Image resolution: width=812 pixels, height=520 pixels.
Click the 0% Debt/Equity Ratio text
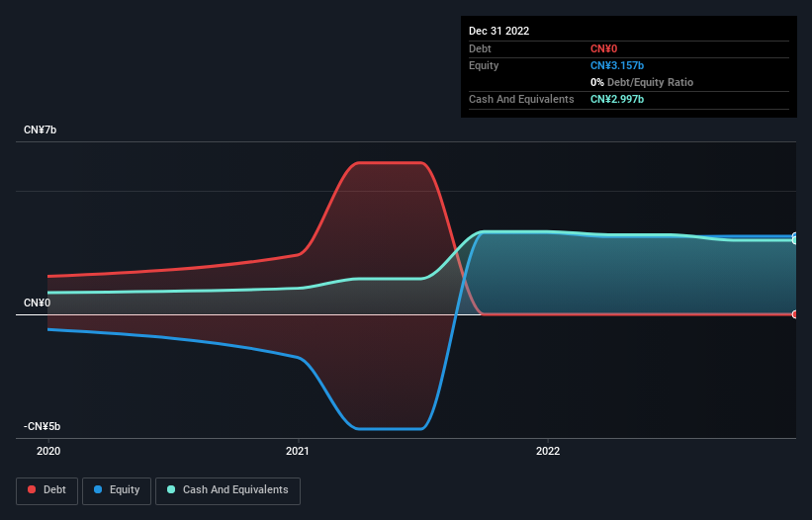click(x=642, y=82)
